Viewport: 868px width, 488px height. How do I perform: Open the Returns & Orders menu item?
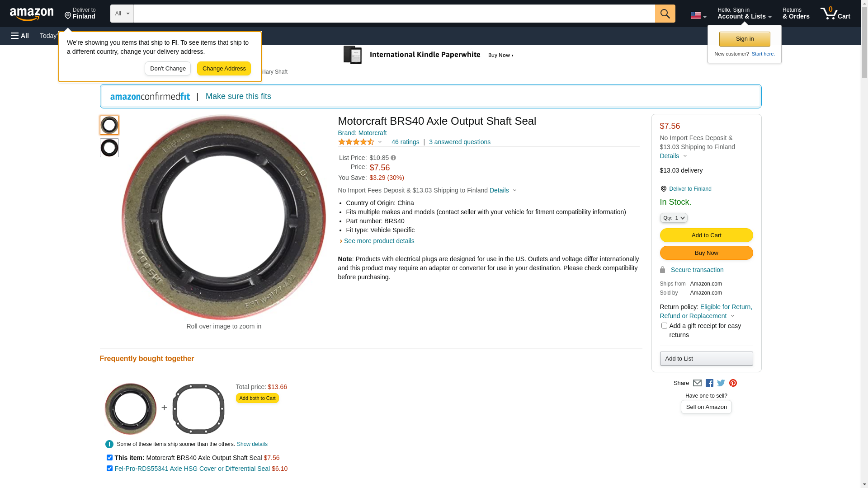pos(796,14)
